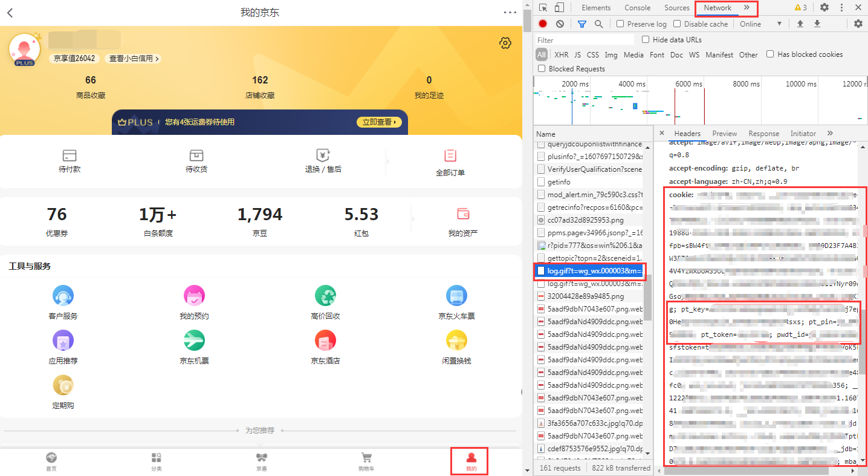The height and width of the screenshot is (476, 868).
Task: Open 应用推荐 app recommendations
Action: (x=63, y=347)
